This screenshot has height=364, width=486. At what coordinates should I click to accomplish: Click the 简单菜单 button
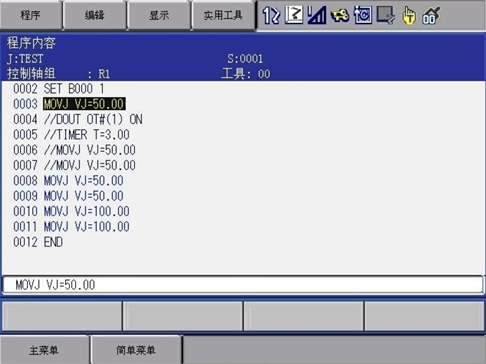pyautogui.click(x=136, y=350)
